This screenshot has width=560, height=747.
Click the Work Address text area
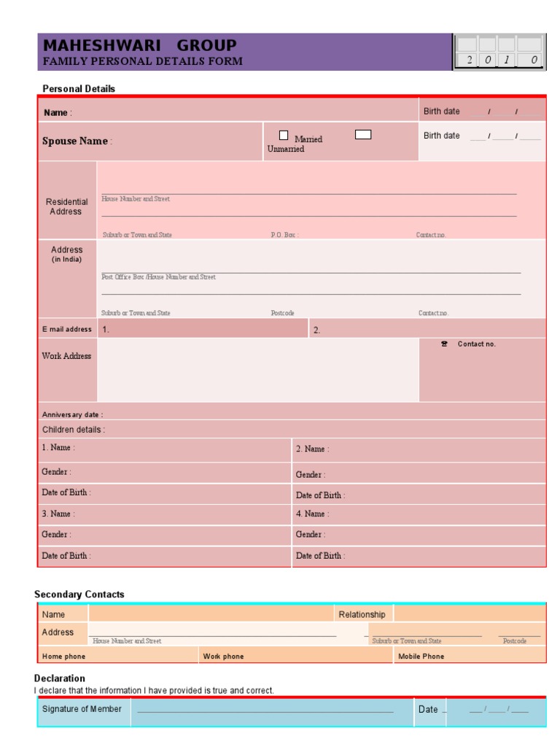[258, 370]
